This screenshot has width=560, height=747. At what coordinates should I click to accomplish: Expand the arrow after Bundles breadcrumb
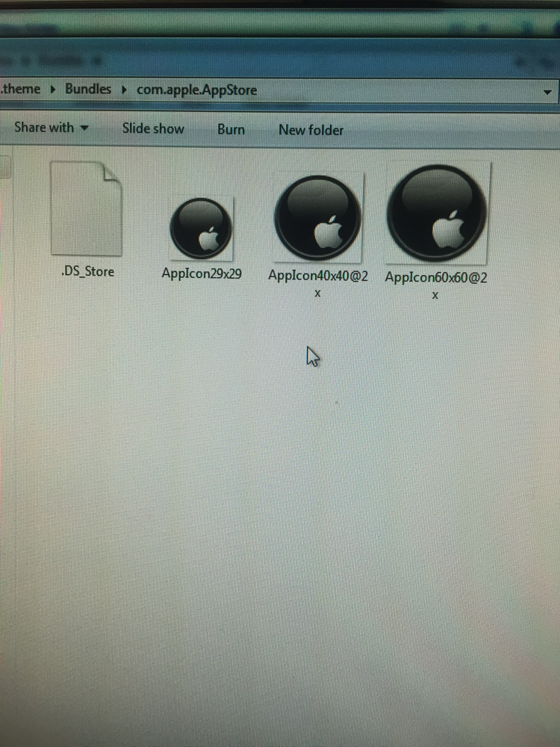[x=124, y=90]
